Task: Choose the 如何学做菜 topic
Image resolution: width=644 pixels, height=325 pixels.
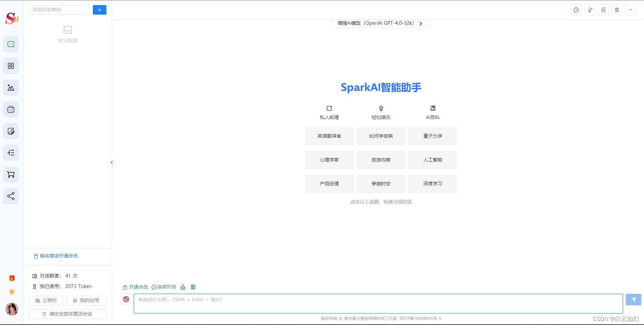Action: click(x=381, y=136)
